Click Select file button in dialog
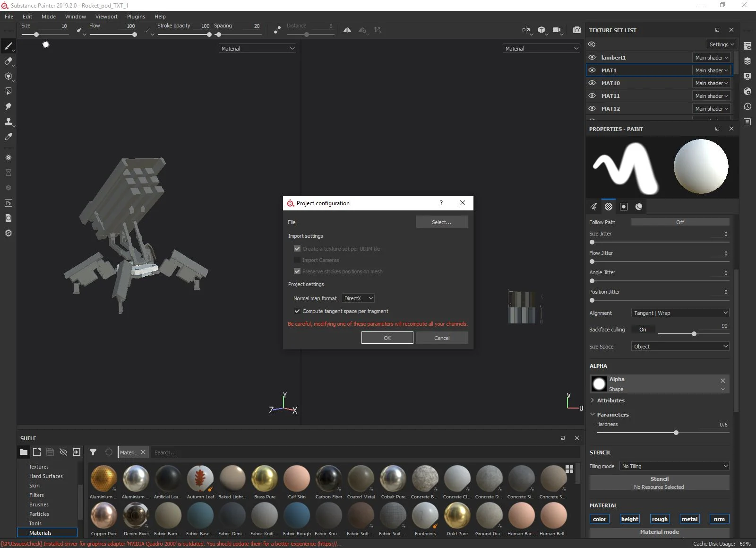Screen dimensions: 756x548 pos(442,222)
